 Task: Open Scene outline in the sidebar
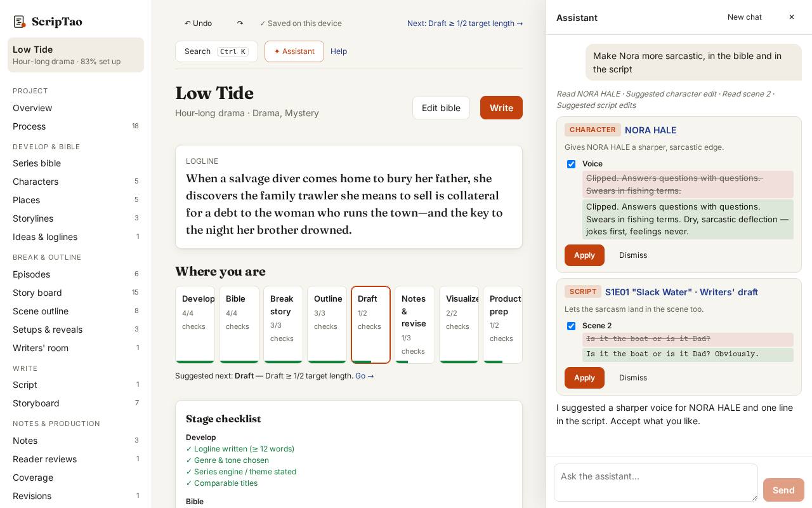pyautogui.click(x=75, y=311)
